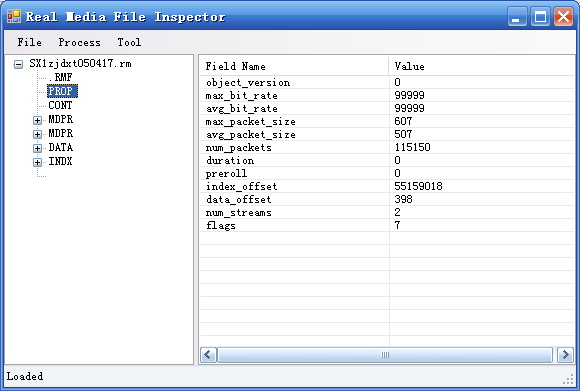The image size is (580, 391).
Task: Expand the INDX node
Action: pos(37,162)
